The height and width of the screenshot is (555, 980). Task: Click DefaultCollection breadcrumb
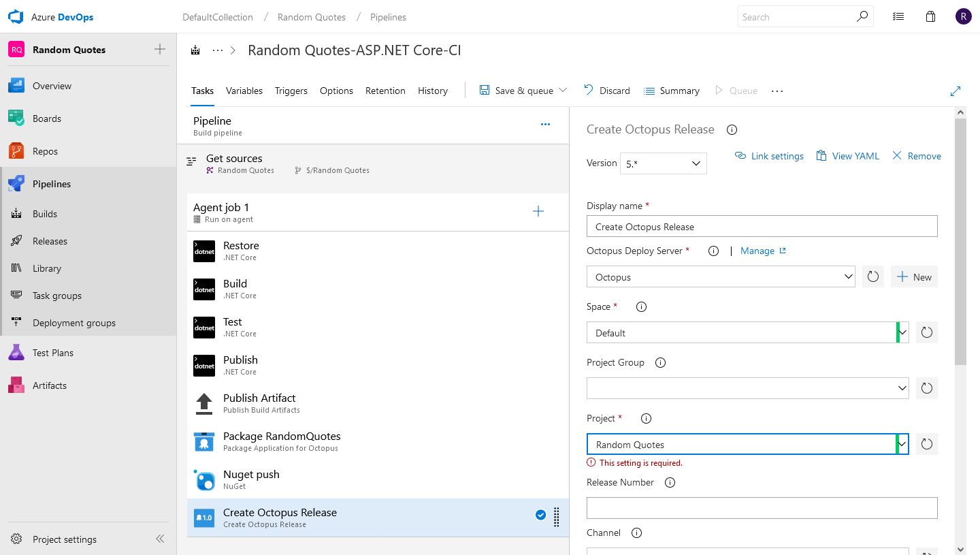point(218,17)
